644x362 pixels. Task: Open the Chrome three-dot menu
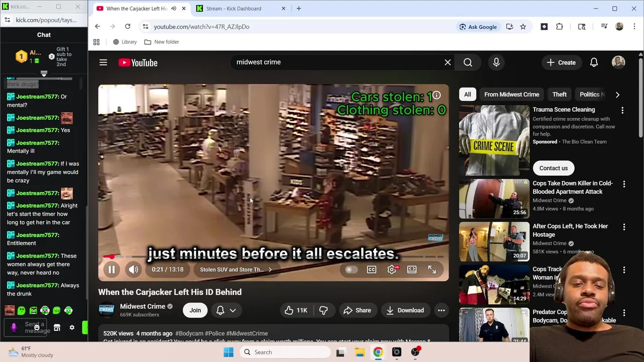[634, 27]
